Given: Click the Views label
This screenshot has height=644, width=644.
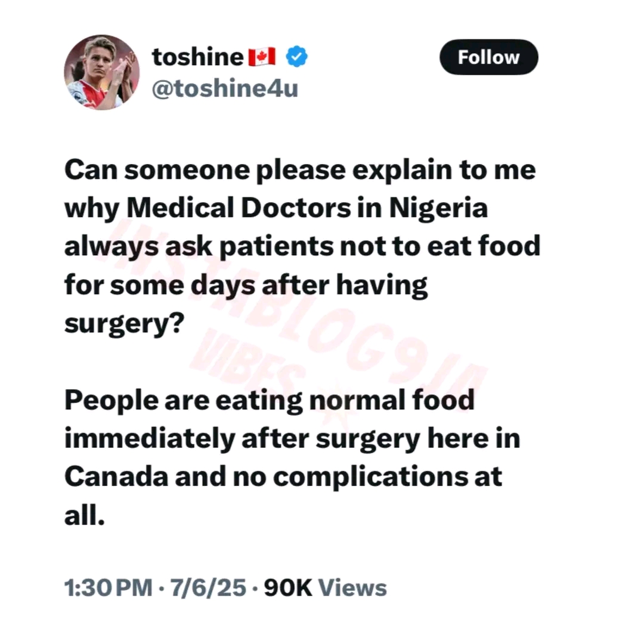Looking at the screenshot, I should click(353, 587).
